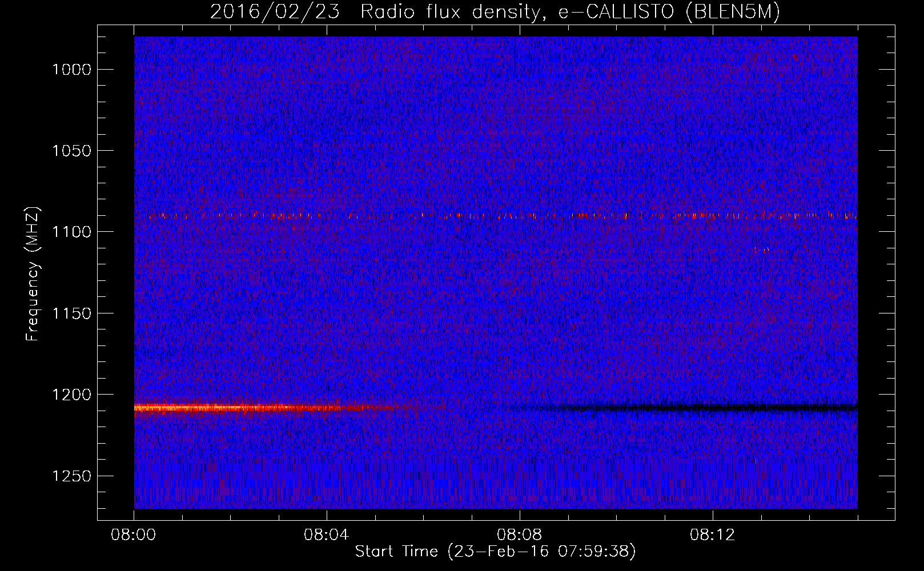
Task: Click the 1200 frequency tick label
Action: pos(72,395)
